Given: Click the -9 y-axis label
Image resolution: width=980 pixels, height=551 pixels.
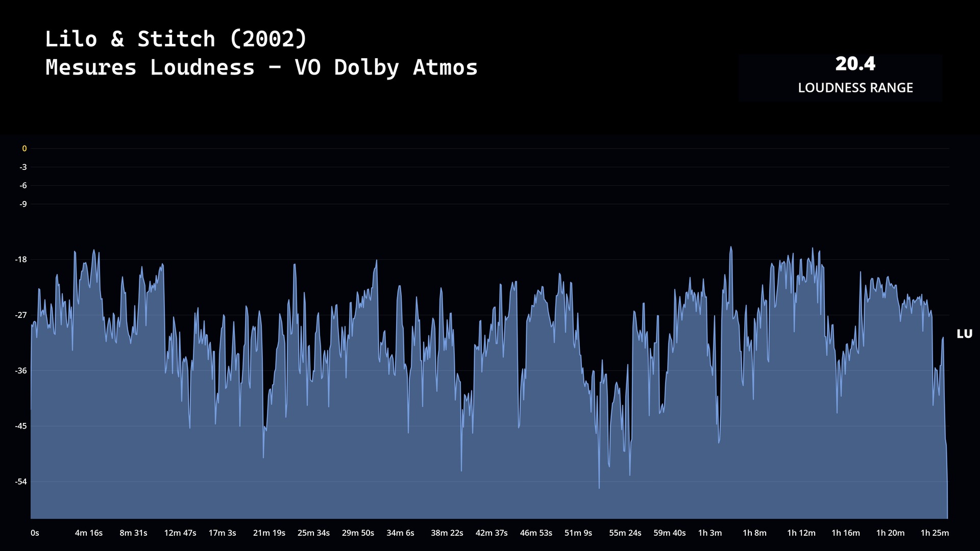Looking at the screenshot, I should click(23, 204).
